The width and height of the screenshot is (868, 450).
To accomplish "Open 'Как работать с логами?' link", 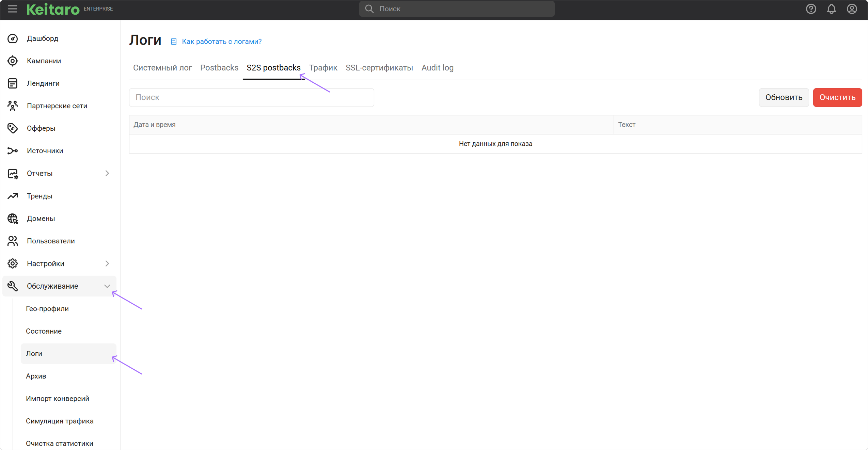I will (x=221, y=42).
